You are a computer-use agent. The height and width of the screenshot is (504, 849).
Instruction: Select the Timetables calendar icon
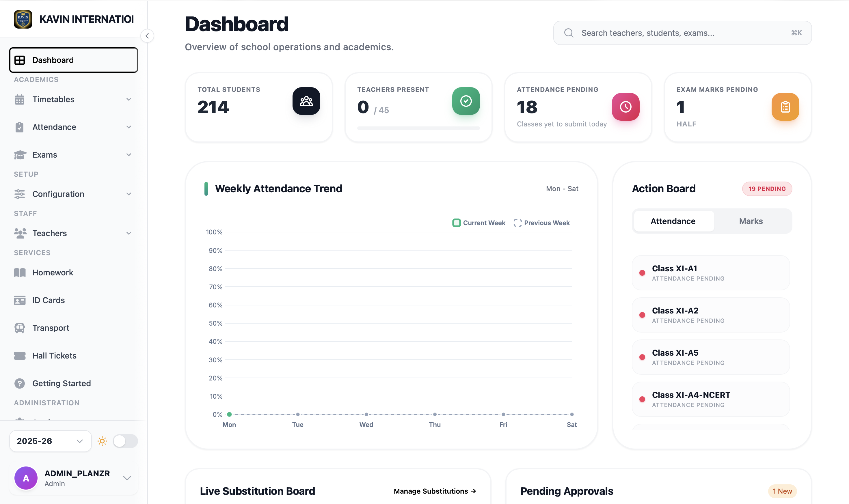pyautogui.click(x=19, y=99)
